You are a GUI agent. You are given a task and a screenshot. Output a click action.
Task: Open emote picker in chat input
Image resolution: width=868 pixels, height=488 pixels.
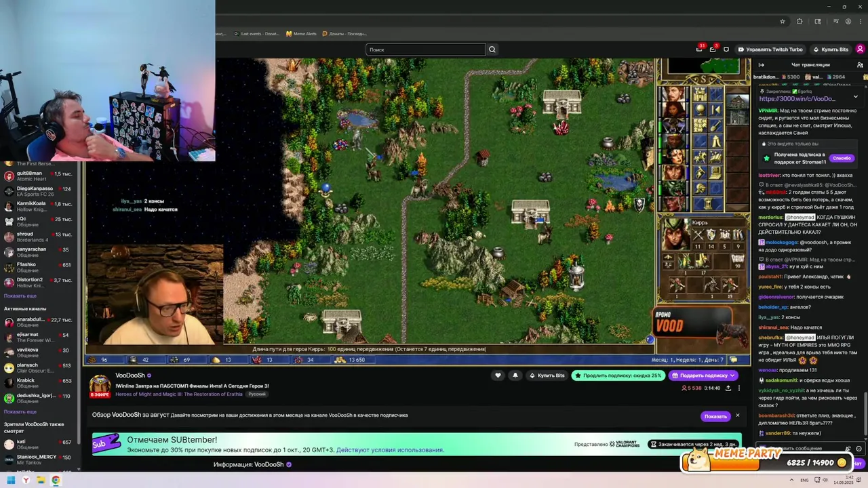pos(859,449)
